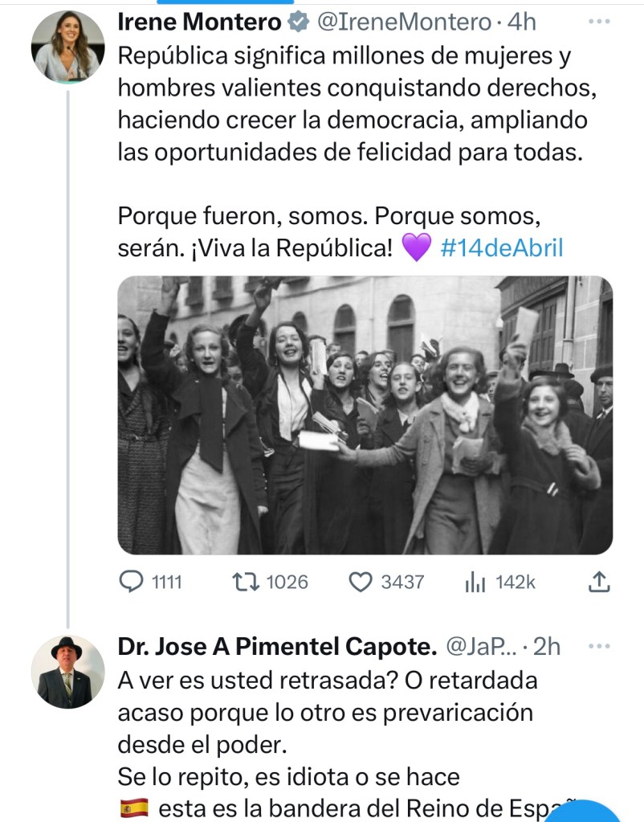This screenshot has height=822, width=644.
Task: Share Irene Montero's tweet
Action: point(599,583)
